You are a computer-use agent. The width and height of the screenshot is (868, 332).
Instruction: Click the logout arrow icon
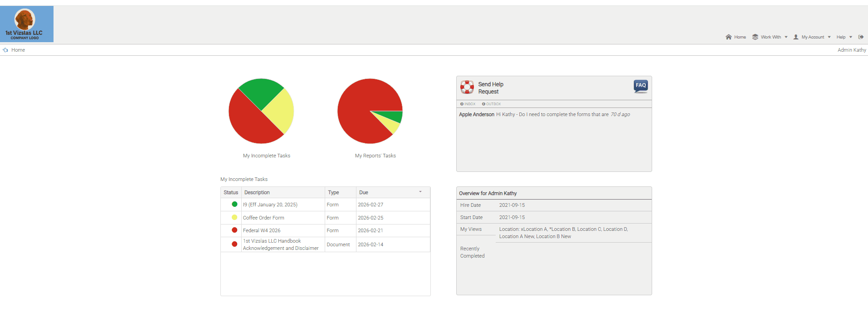[861, 37]
